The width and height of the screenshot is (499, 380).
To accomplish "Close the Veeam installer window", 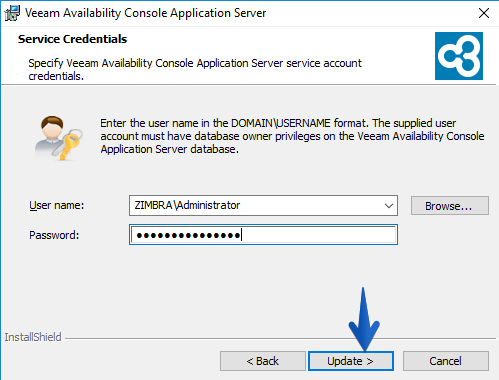I will click(484, 13).
